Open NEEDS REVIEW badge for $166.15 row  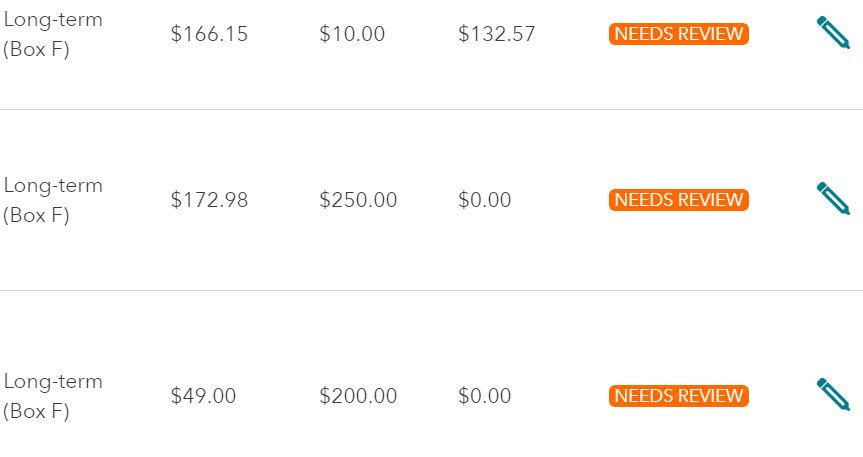tap(679, 34)
